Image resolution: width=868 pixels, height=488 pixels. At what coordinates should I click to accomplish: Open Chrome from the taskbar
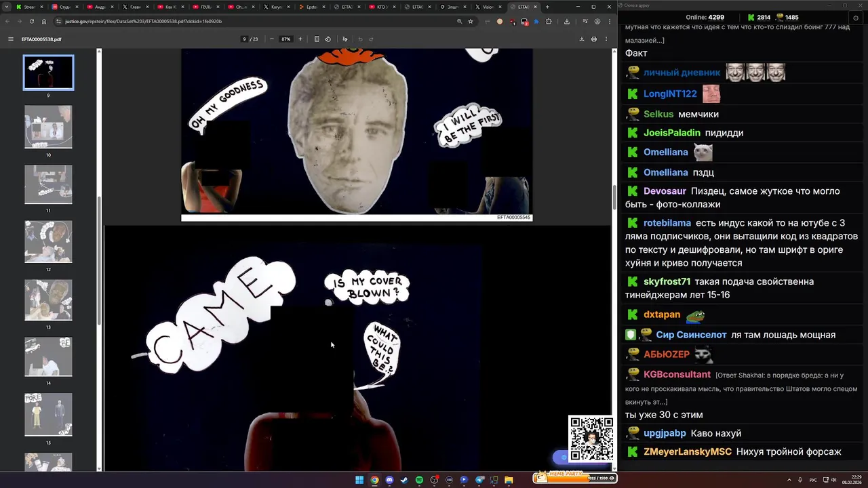coord(374,480)
